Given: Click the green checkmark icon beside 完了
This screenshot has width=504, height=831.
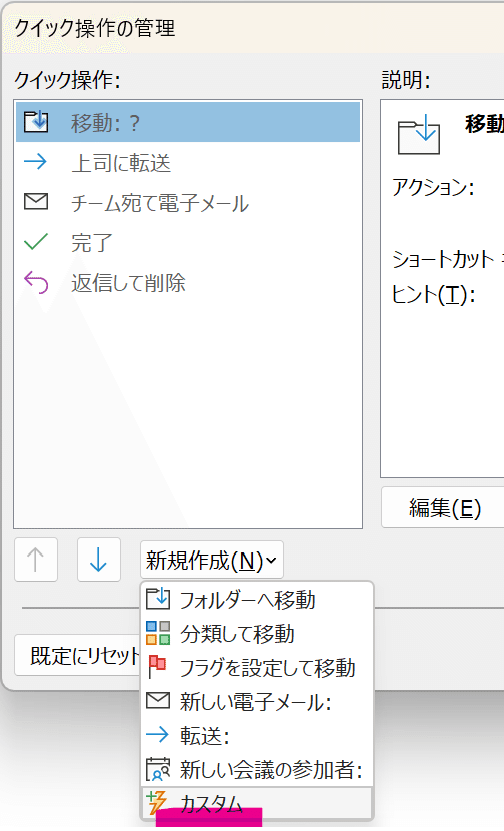Looking at the screenshot, I should [x=36, y=242].
